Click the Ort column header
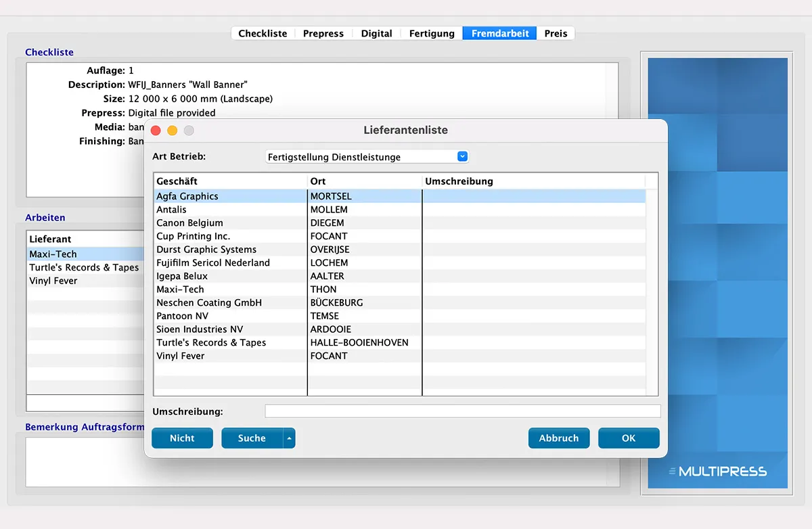Screen dimensions: 812x529 pyautogui.click(x=364, y=181)
